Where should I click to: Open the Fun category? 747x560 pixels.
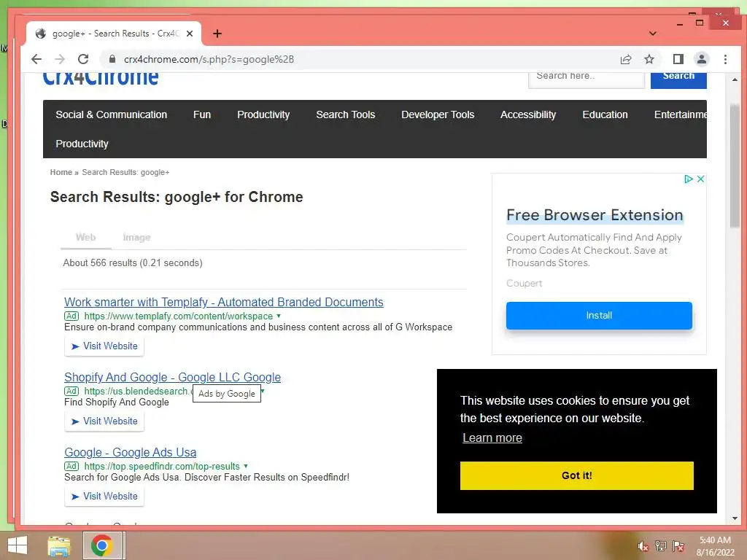point(202,114)
